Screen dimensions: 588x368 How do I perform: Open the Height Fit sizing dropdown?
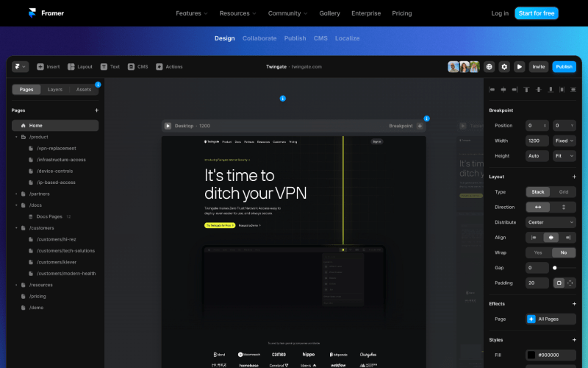pyautogui.click(x=564, y=156)
